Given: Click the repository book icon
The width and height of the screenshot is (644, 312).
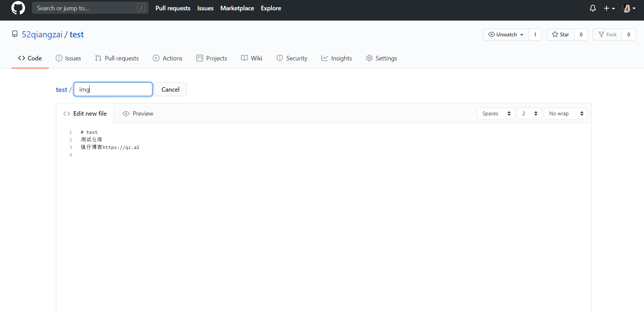Looking at the screenshot, I should click(x=15, y=34).
